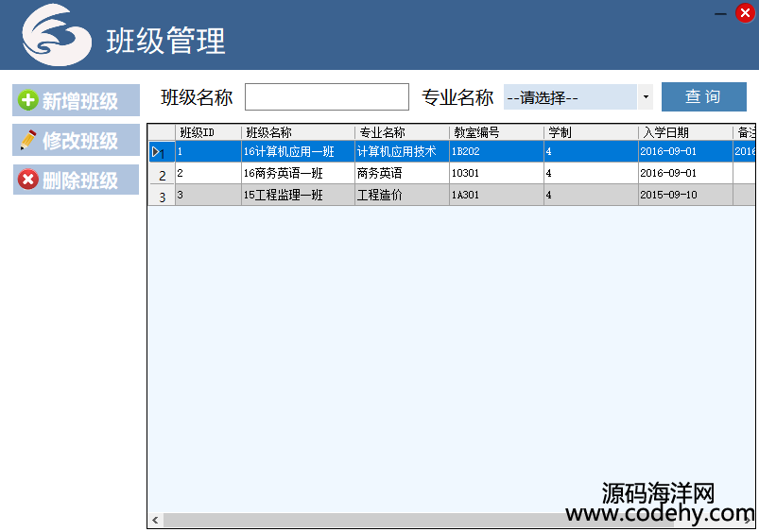The height and width of the screenshot is (532, 759).
Task: Click the green plus add-class icon
Action: coord(28,101)
